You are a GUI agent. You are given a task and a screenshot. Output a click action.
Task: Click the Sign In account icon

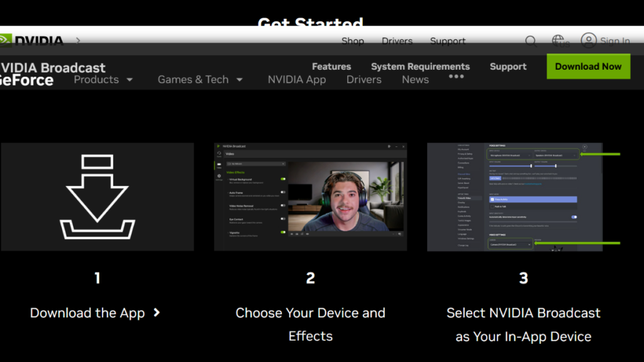(x=589, y=40)
